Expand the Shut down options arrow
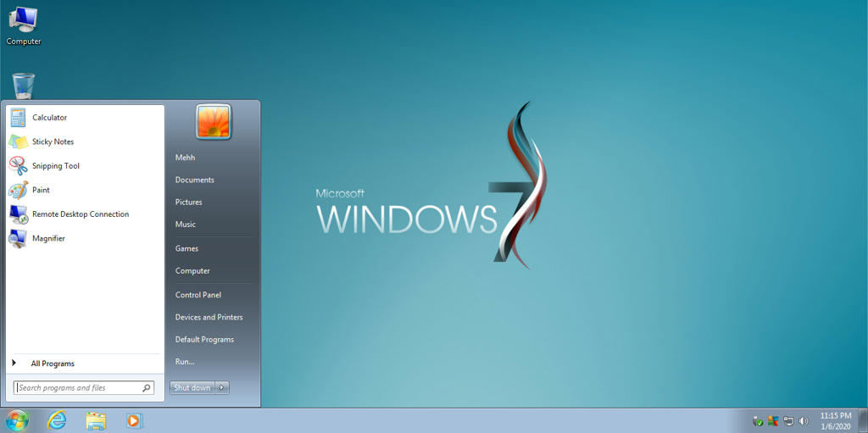 point(221,387)
